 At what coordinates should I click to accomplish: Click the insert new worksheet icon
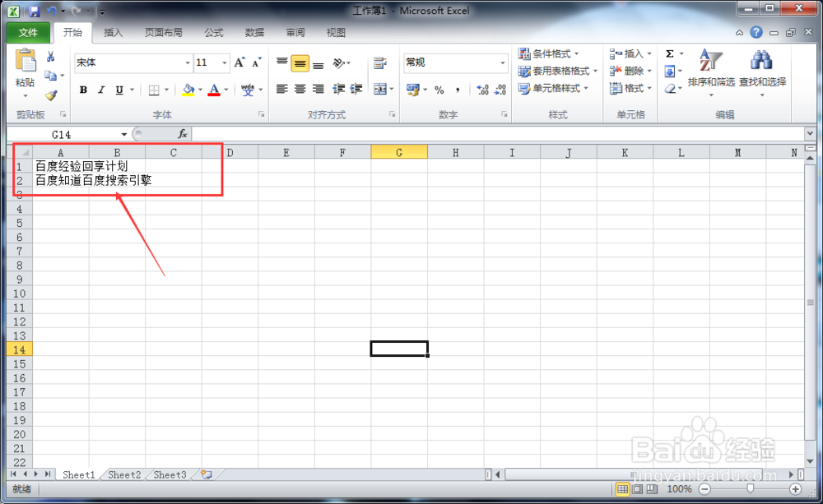pyautogui.click(x=207, y=474)
